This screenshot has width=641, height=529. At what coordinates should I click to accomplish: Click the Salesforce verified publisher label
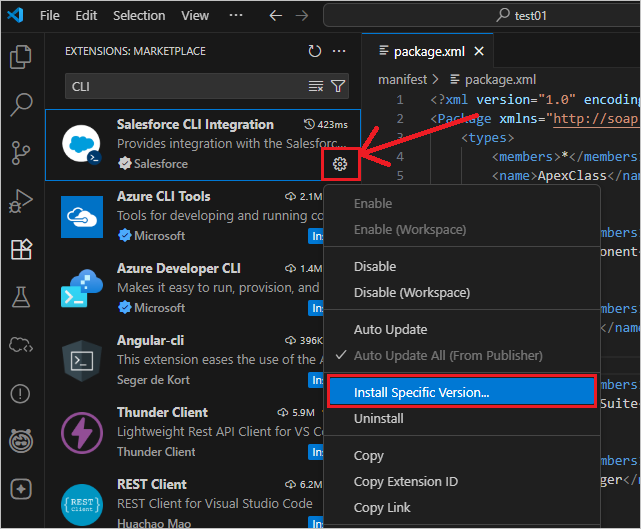tap(161, 164)
